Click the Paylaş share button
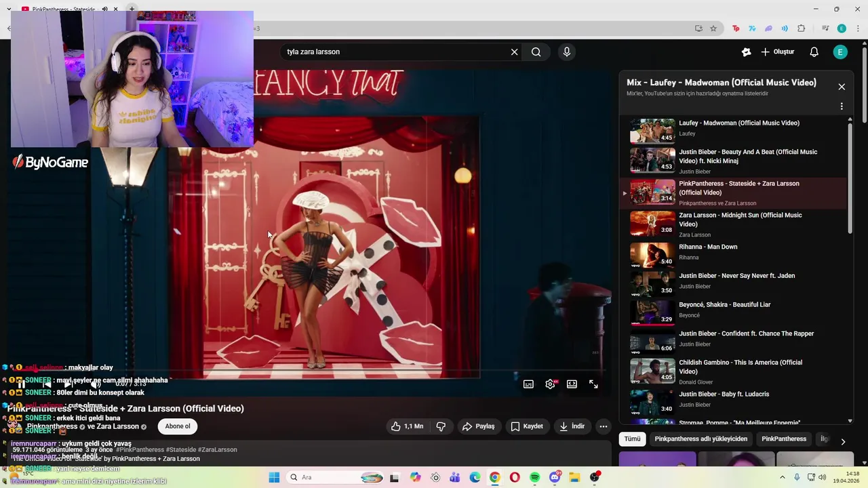Screen dimensions: 868x488 (478, 426)
